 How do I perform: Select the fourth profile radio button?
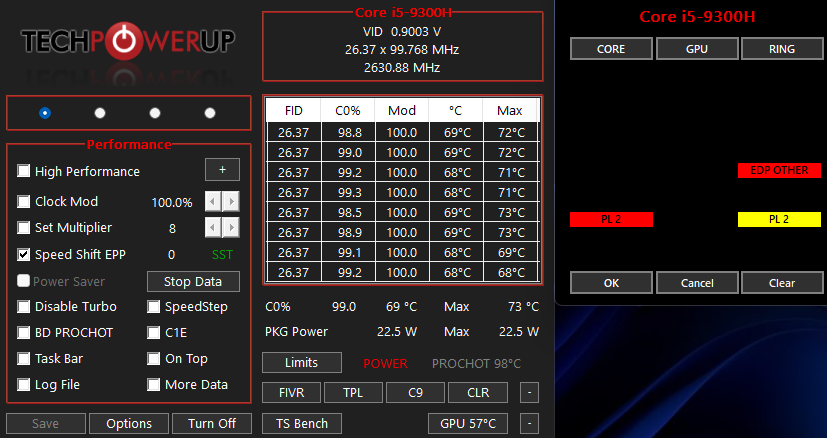(x=210, y=113)
